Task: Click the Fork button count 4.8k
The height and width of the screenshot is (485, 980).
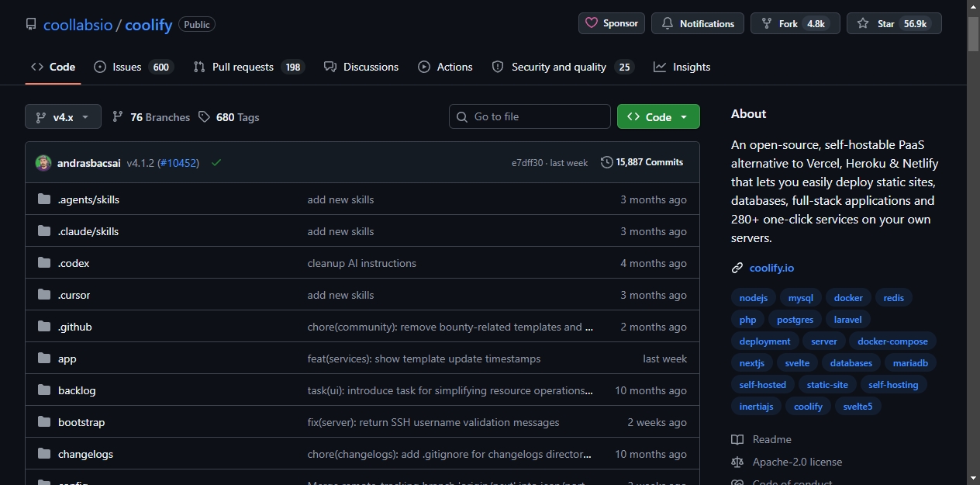Action: (816, 24)
